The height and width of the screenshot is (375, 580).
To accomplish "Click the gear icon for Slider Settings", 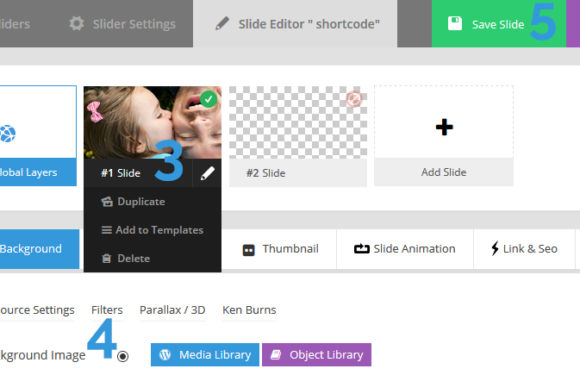I will pyautogui.click(x=77, y=24).
